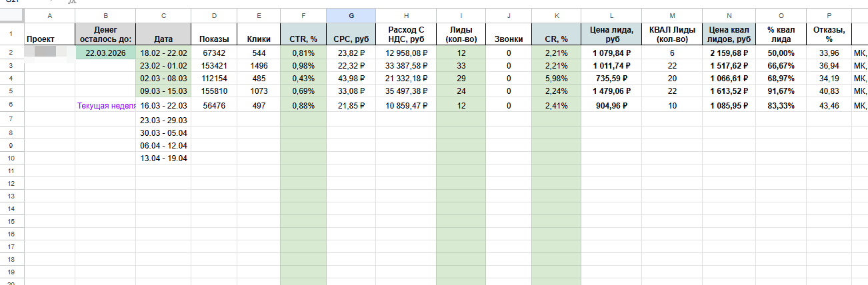Click the clicks value 1496
The width and height of the screenshot is (868, 285).
point(259,66)
